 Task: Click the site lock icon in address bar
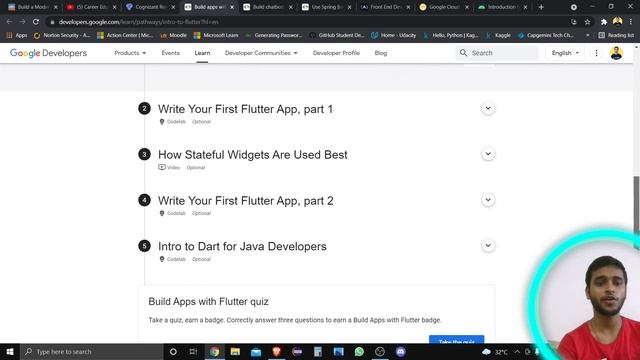coord(52,22)
